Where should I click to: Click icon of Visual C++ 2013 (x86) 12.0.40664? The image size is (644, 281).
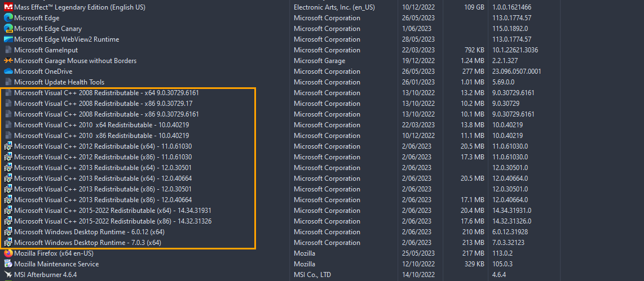point(8,200)
